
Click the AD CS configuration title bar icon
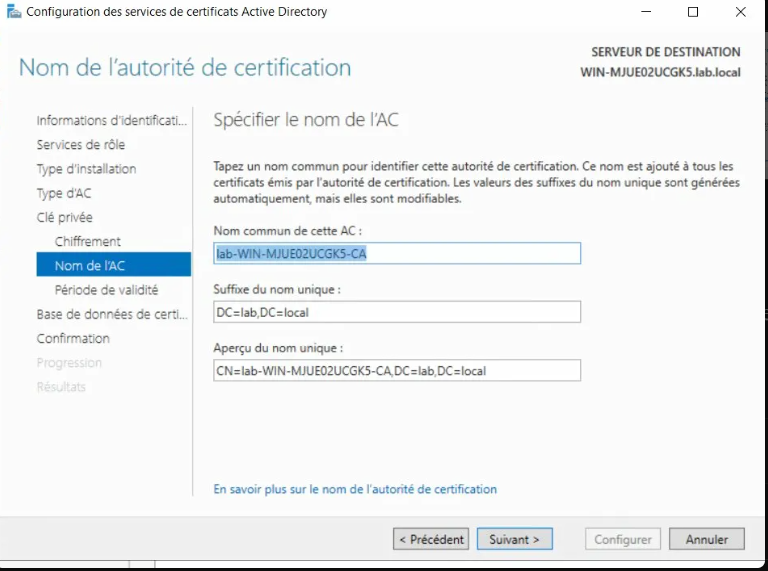[14, 11]
